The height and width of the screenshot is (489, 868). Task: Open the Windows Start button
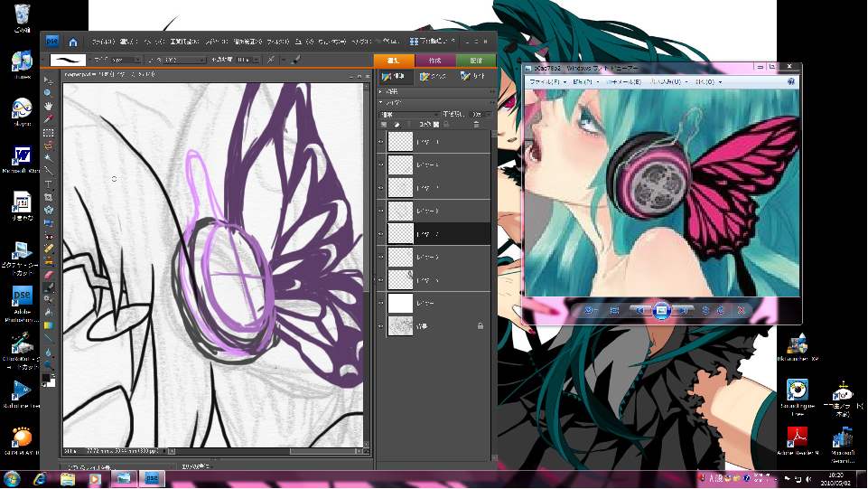[x=12, y=478]
